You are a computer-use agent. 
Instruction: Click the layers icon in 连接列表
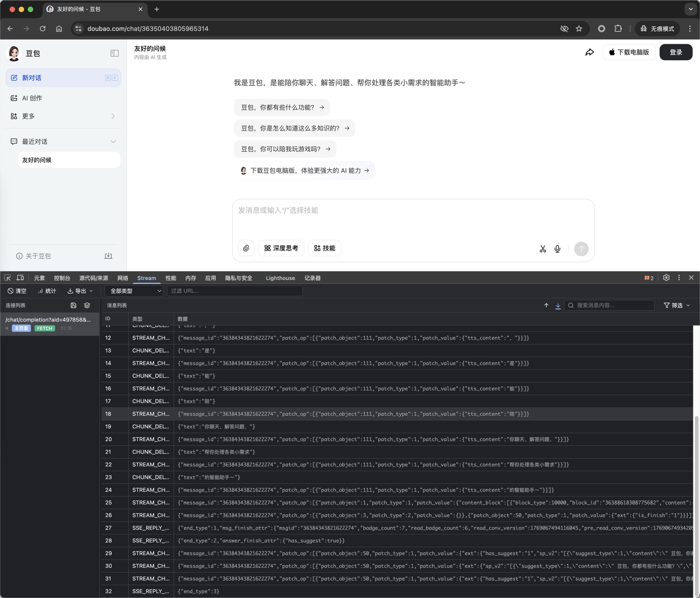click(x=87, y=306)
